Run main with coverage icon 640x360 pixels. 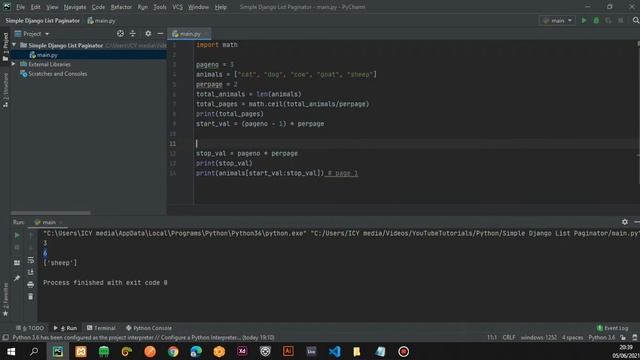coord(608,20)
